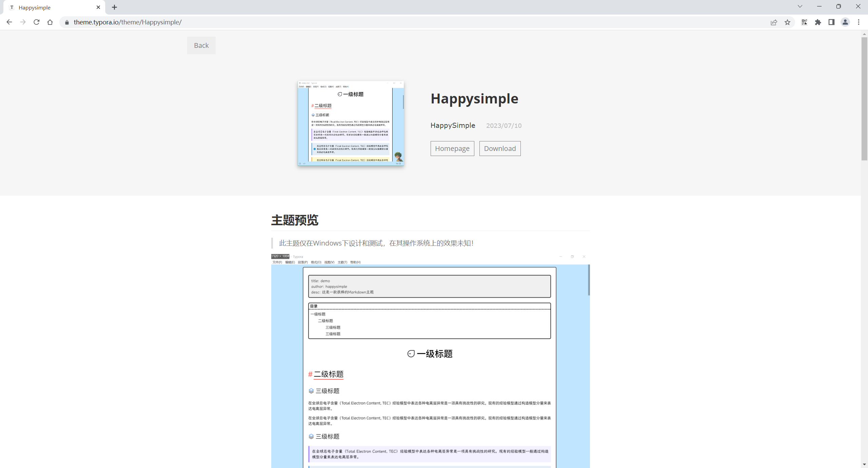Viewport: 868px width, 468px height.
Task: Click the scrollbar down arrow
Action: pyautogui.click(x=864, y=464)
